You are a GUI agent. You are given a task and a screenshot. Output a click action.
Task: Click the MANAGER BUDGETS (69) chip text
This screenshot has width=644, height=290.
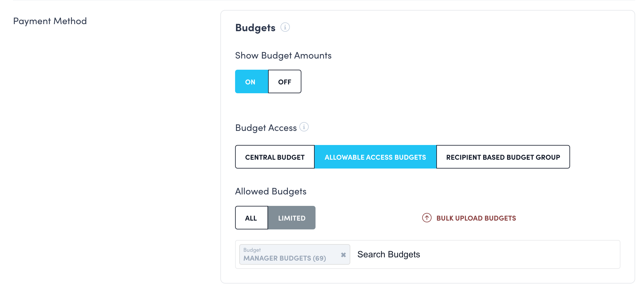click(x=284, y=258)
